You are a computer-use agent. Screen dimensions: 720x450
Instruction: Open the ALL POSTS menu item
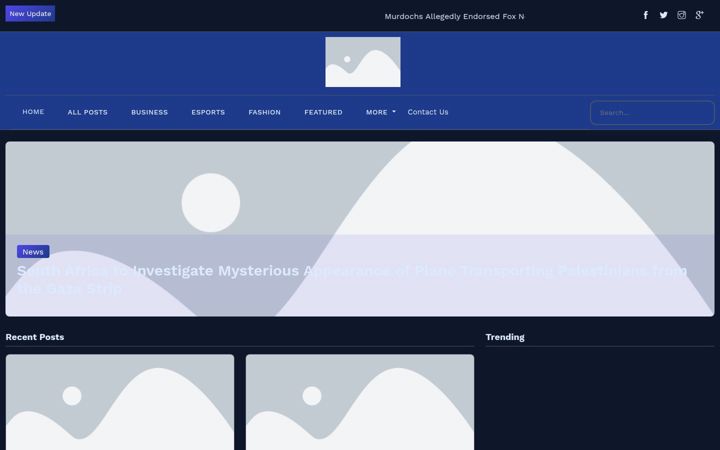point(88,112)
